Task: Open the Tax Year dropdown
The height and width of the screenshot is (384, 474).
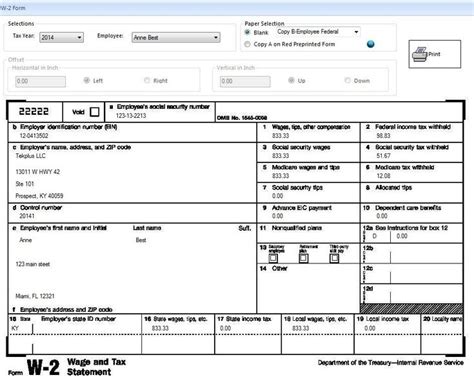Action: click(x=61, y=37)
